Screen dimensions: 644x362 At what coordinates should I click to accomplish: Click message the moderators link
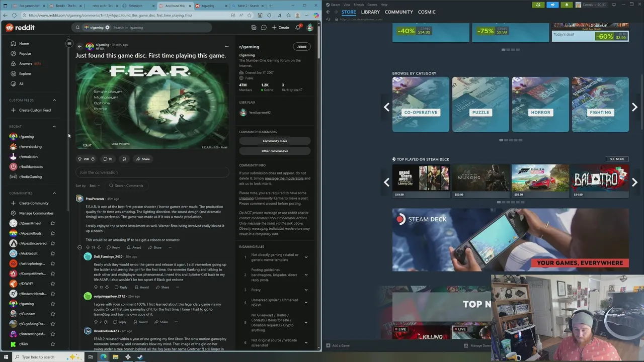284,178
